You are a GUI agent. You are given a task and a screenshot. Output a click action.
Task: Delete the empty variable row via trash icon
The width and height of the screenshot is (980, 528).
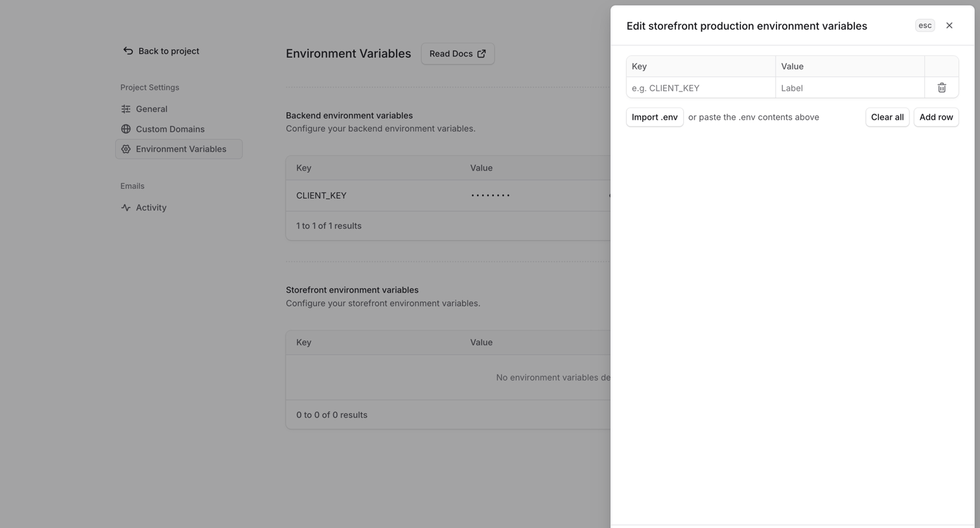pyautogui.click(x=942, y=88)
